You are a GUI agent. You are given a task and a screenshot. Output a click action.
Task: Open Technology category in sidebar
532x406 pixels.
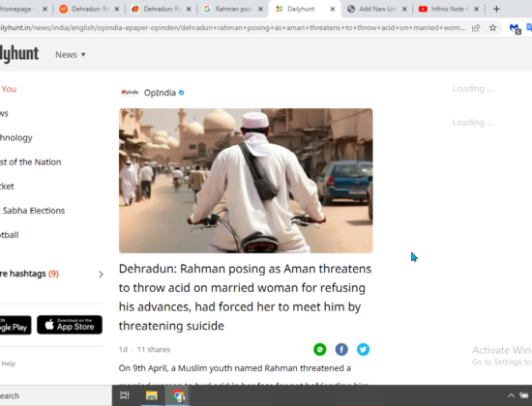15,137
